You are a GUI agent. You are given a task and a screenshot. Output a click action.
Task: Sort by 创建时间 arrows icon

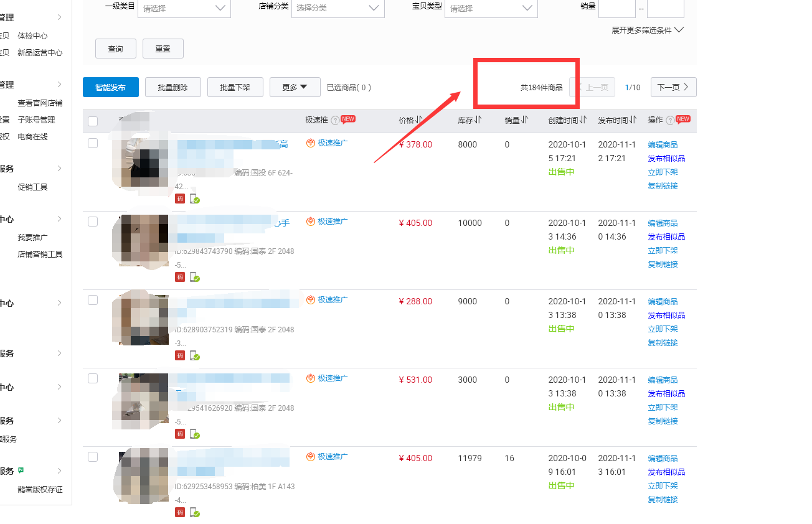point(583,120)
